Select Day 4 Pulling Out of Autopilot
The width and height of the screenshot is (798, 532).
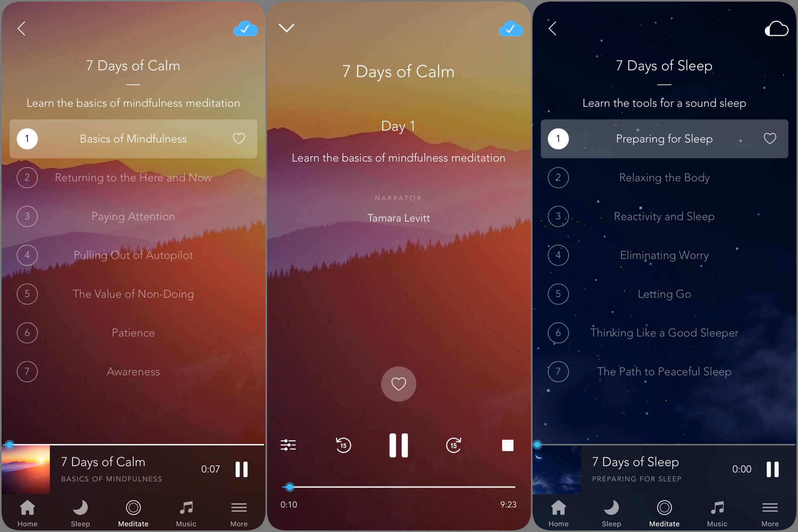click(132, 255)
